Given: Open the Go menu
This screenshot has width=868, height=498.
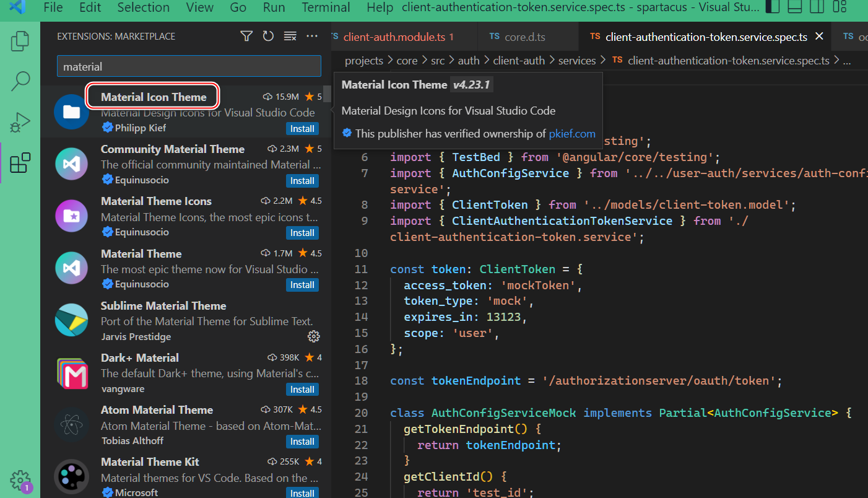Looking at the screenshot, I should [238, 7].
